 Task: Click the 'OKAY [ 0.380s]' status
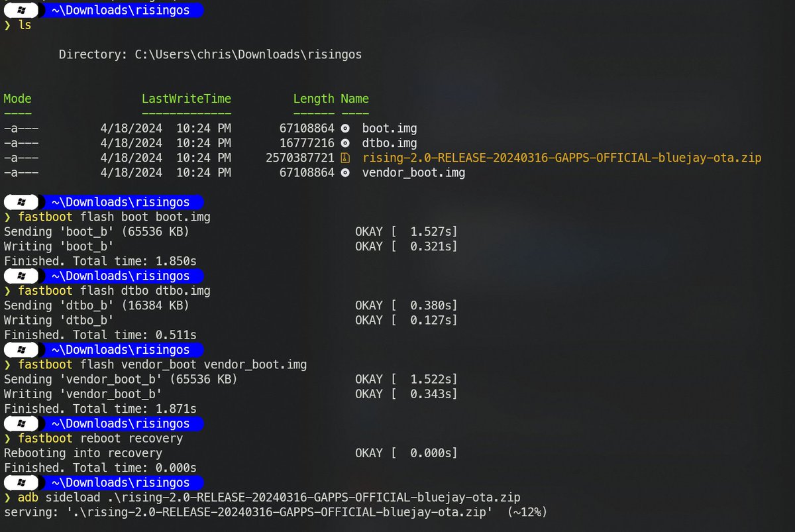[x=406, y=305]
